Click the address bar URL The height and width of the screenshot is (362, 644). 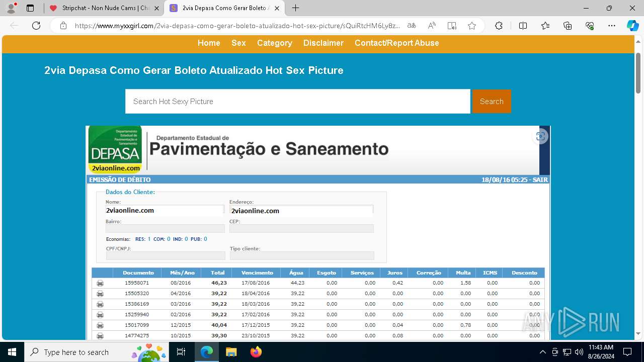tap(237, 26)
